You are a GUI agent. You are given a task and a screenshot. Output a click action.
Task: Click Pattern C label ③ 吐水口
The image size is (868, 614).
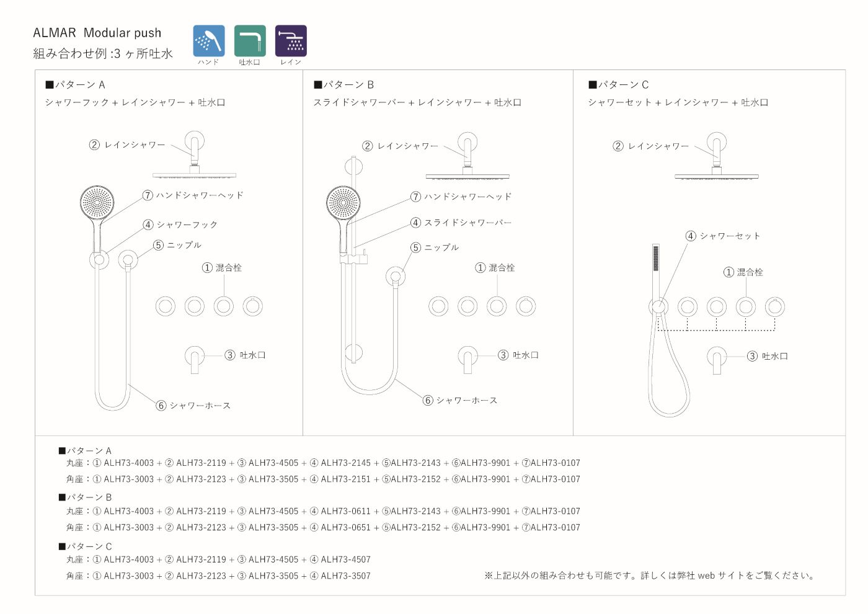pyautogui.click(x=768, y=356)
